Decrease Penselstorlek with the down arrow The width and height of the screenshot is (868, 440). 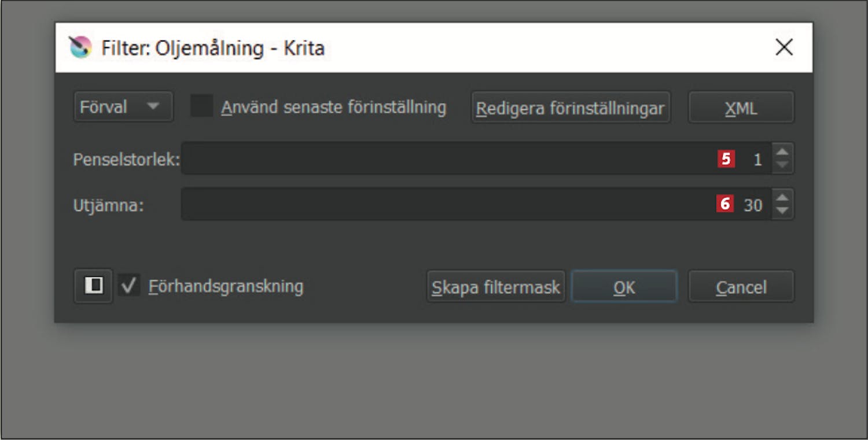(782, 165)
